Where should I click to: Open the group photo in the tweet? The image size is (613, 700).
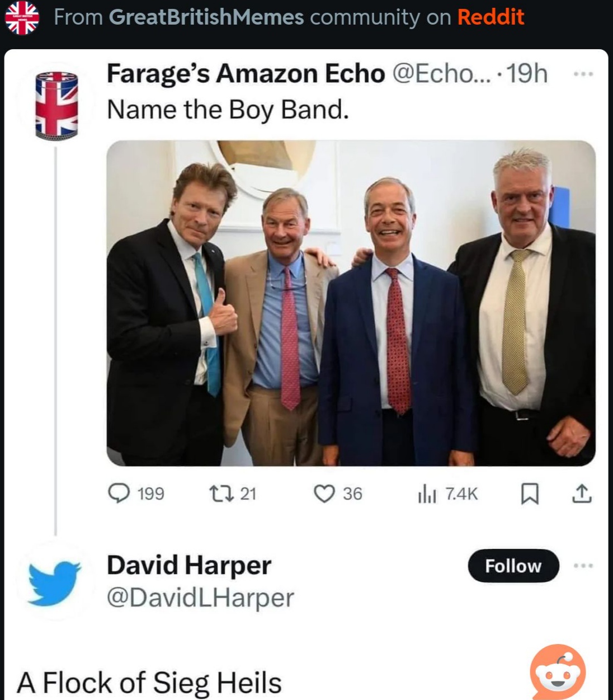[x=351, y=303]
